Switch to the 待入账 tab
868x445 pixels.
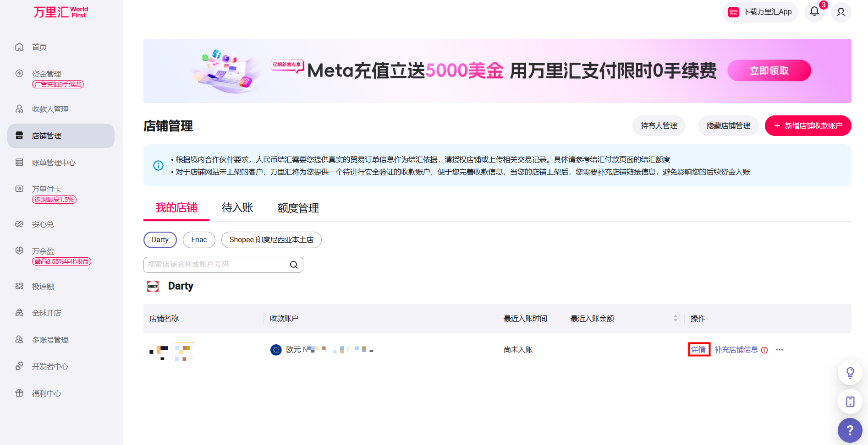tap(237, 208)
